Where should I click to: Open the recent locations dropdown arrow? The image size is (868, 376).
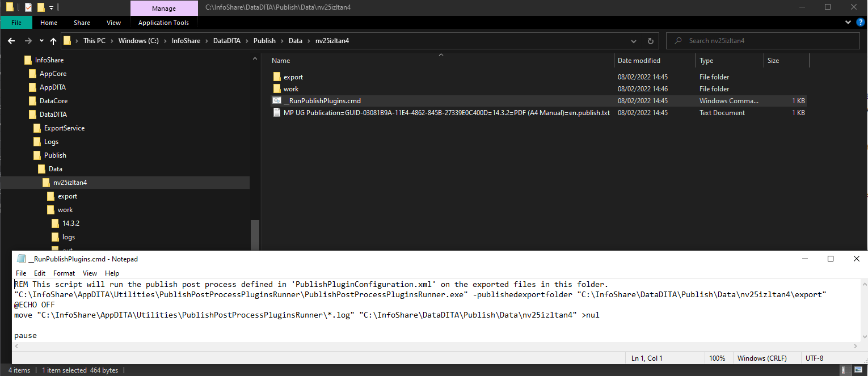[x=41, y=40]
